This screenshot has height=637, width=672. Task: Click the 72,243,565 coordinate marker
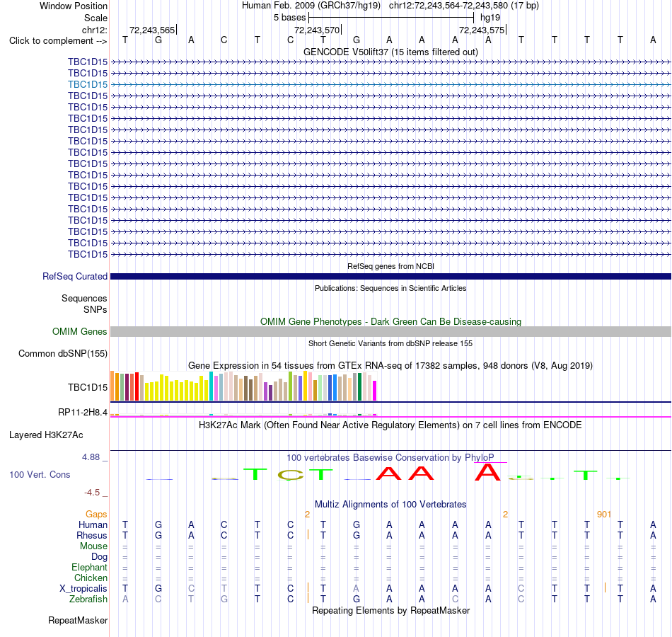point(152,30)
